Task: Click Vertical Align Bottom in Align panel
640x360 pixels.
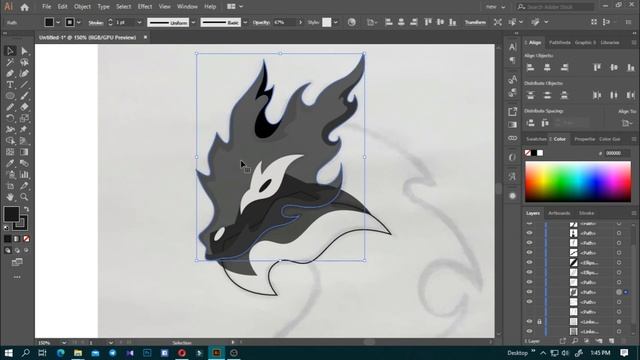Action: 631,68
